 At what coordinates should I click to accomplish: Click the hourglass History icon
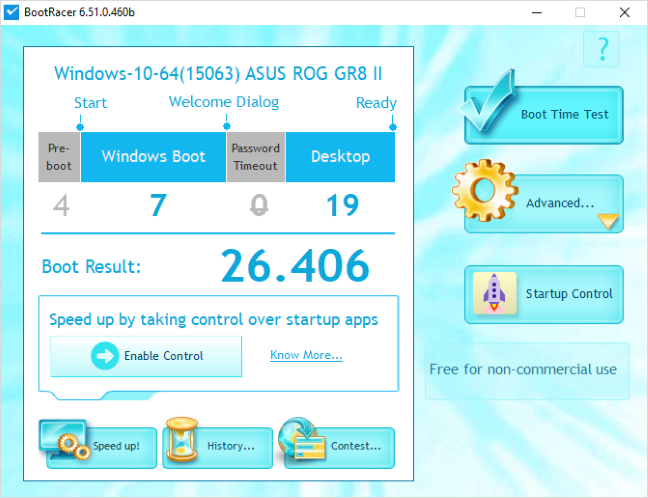[x=181, y=439]
